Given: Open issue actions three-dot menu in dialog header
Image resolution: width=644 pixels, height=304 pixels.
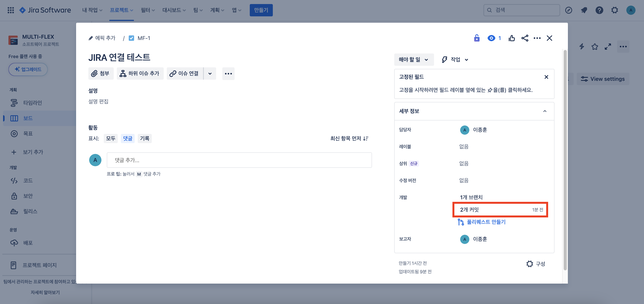Looking at the screenshot, I should click(537, 38).
